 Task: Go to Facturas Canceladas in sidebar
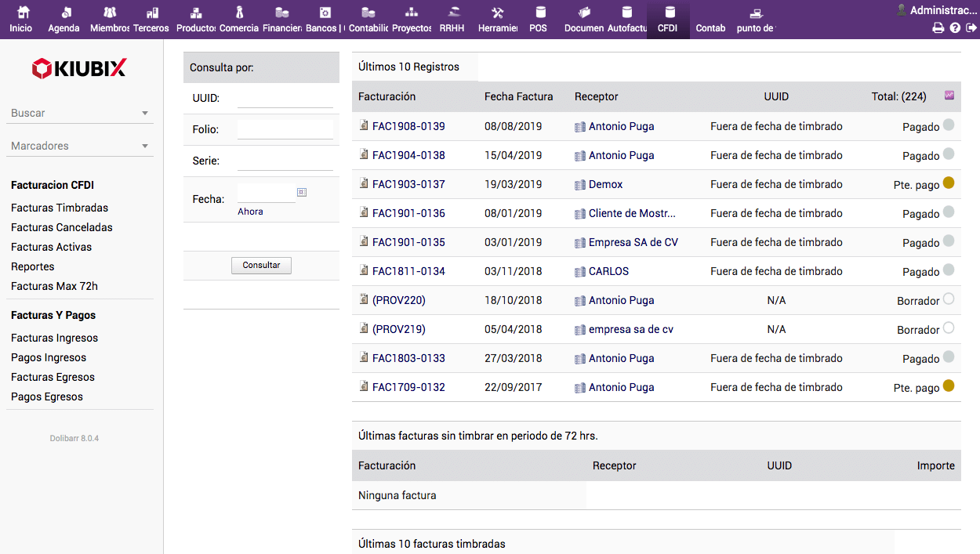(x=62, y=227)
